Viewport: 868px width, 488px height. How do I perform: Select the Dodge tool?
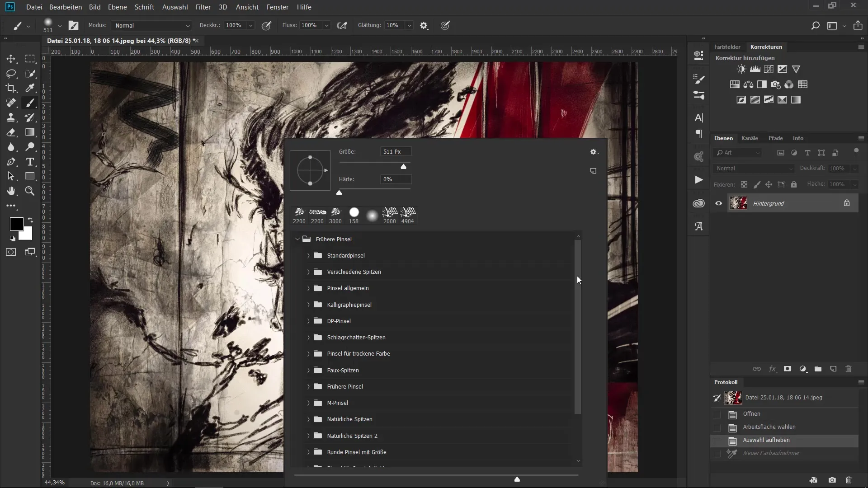30,147
